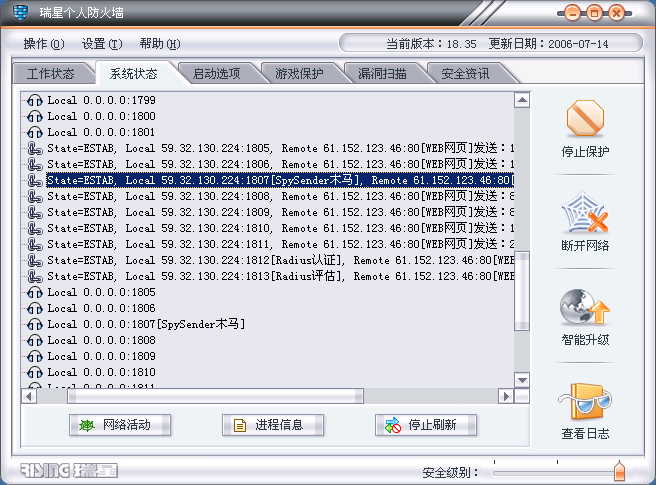Click the vertical scrollbar down arrow
Image resolution: width=656 pixels, height=485 pixels.
point(522,380)
